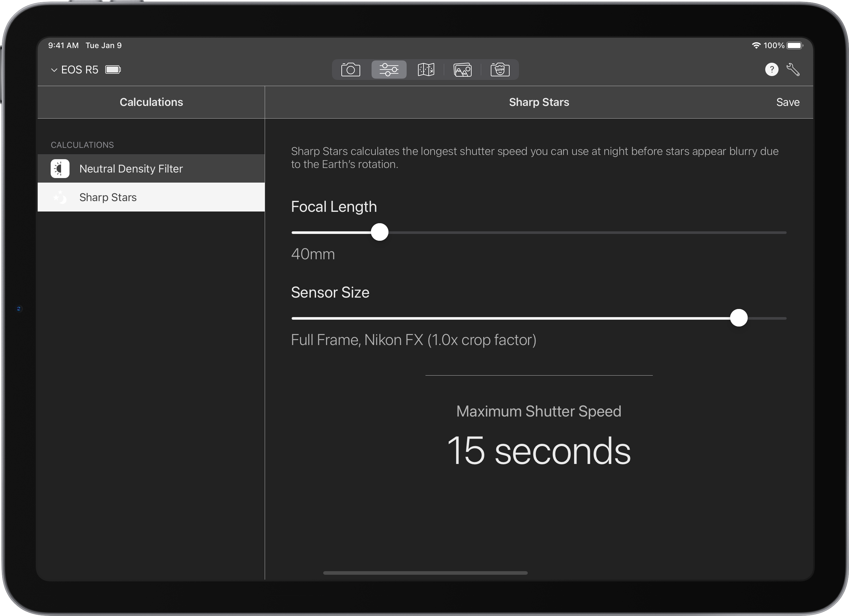Open the EOS R5 camera selector
849x616 pixels.
pos(79,70)
